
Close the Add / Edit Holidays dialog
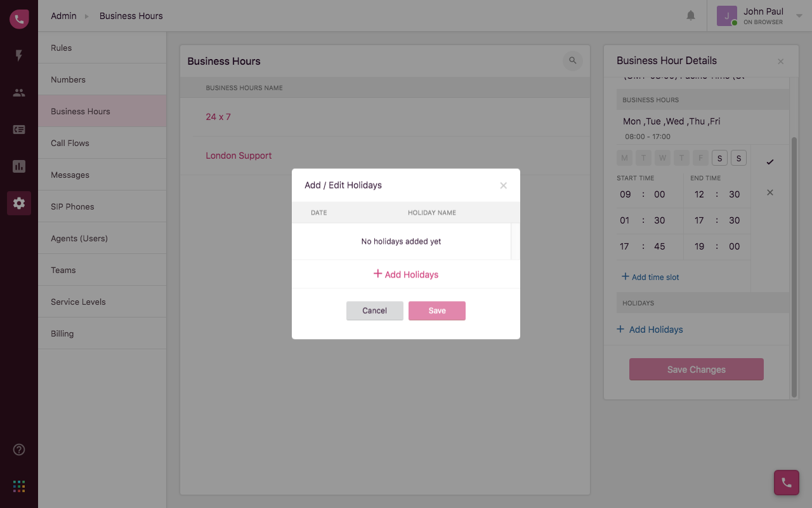click(x=504, y=185)
